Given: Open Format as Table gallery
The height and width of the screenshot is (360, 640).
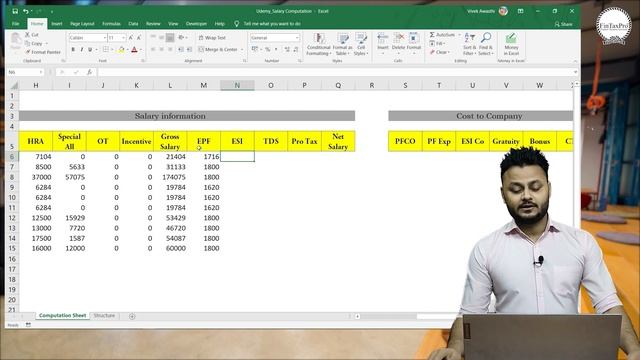Looking at the screenshot, I should tap(342, 44).
